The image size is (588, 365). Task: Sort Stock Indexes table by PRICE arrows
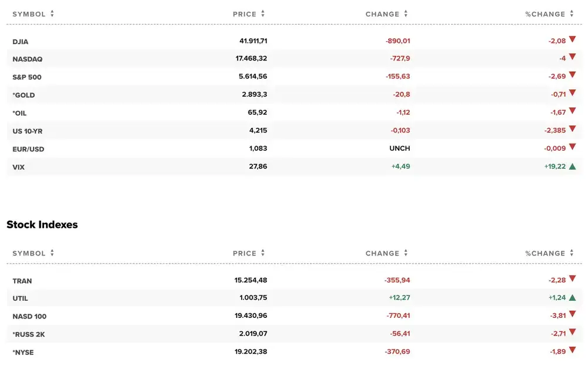(x=263, y=253)
